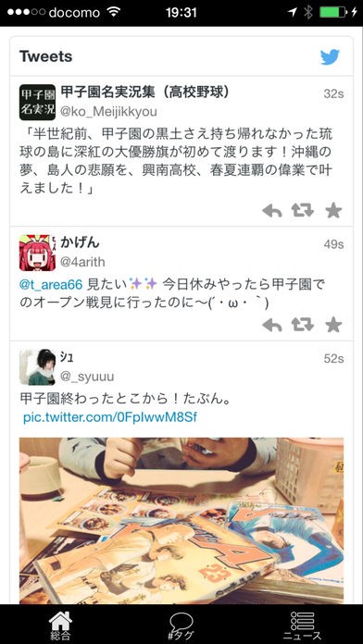Screen dimensions: 363x644
Task: Retweet かげん's tweet
Action: tap(303, 326)
